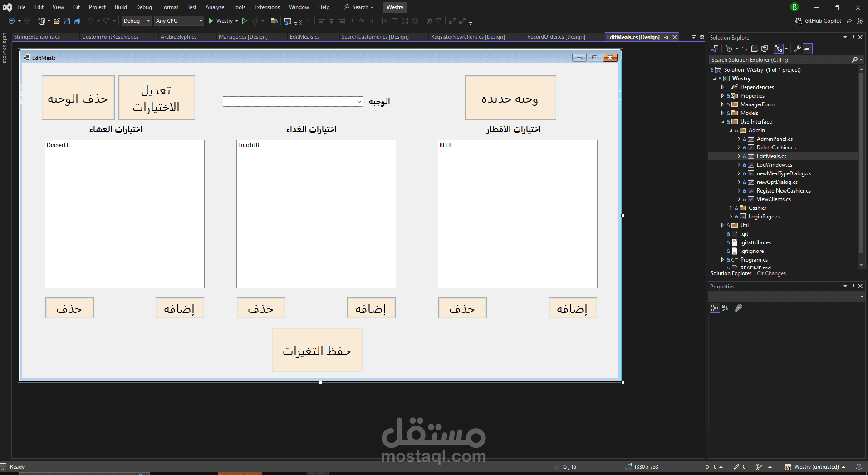This screenshot has width=868, height=475.
Task: Click the Save floppy disk icon
Action: click(67, 21)
